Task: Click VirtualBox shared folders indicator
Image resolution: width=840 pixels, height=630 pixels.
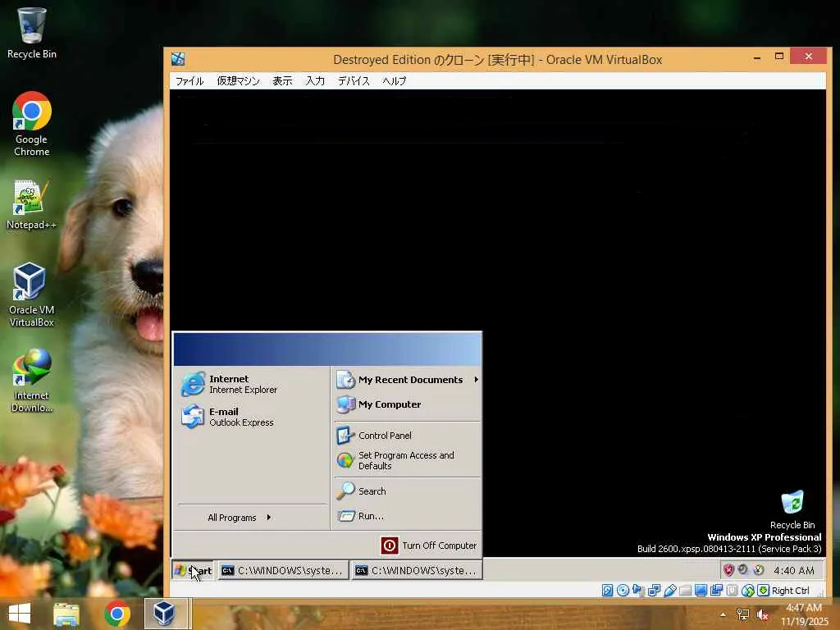Action: pos(685,591)
